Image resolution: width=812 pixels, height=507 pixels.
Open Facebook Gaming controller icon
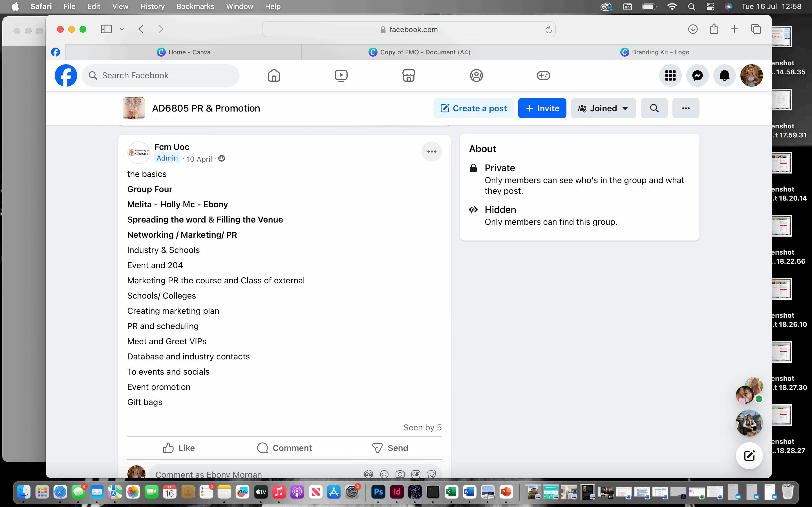tap(543, 75)
